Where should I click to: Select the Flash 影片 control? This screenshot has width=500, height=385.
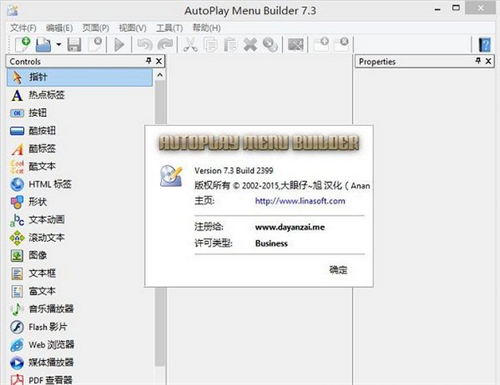pos(80,327)
